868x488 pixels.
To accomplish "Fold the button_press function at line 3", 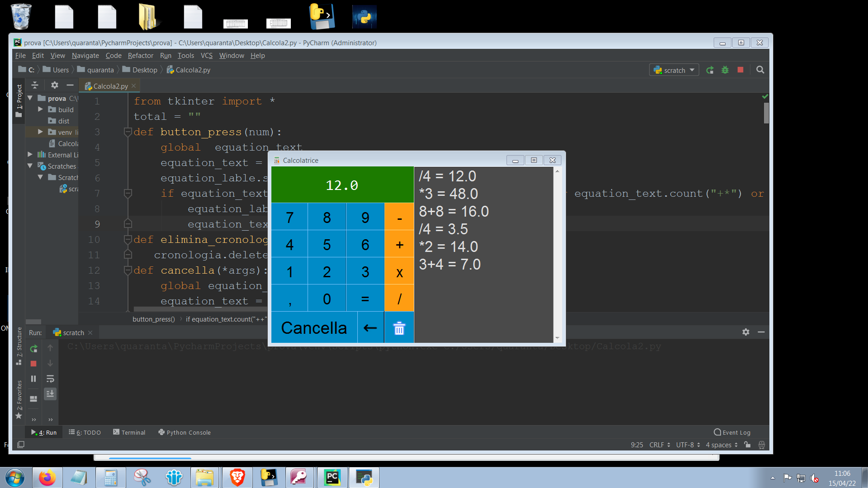I will 128,132.
